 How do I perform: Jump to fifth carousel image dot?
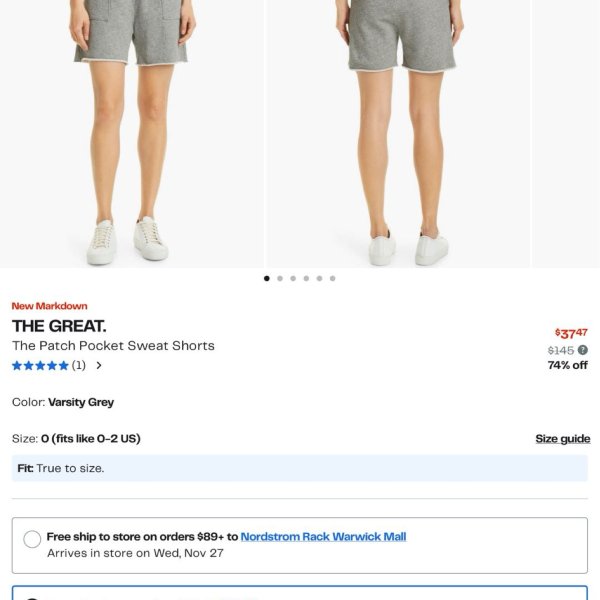[320, 278]
